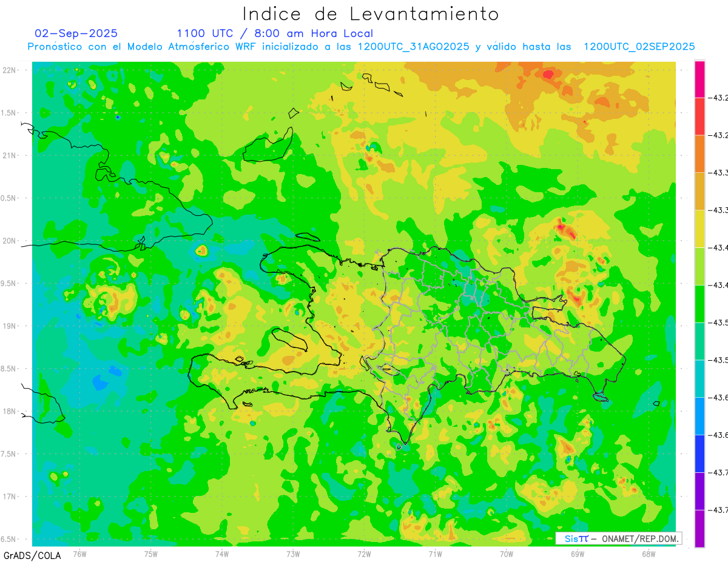The height and width of the screenshot is (562, 728).
Task: Click the 'Indice de Levantamiento' title
Action: [371, 13]
